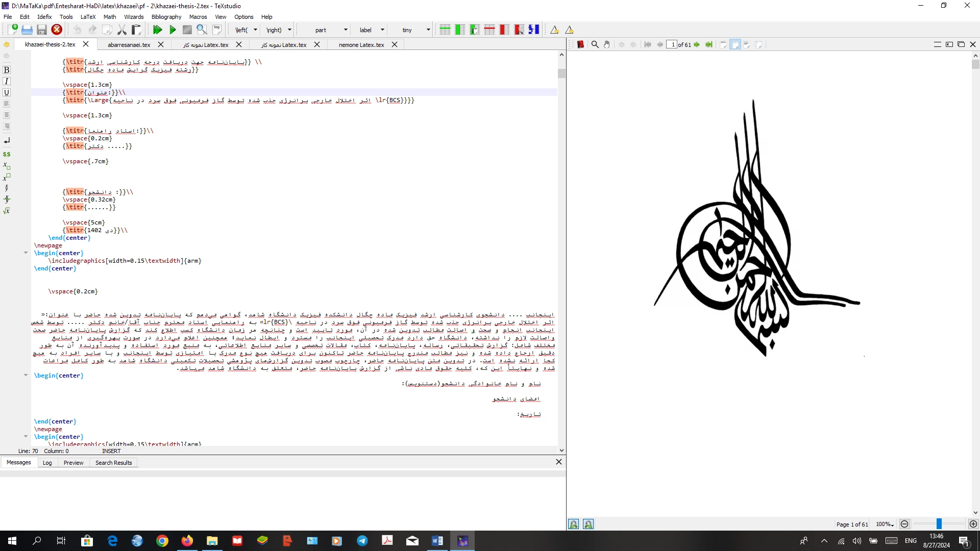Open the Search Results tab

coord(113,463)
